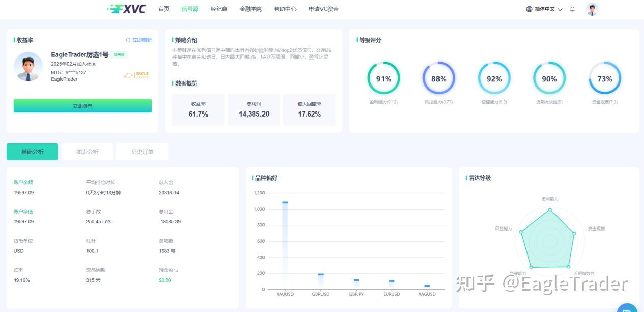Open notifications via the bell icon
Viewport: 644px width, 312px height.
572,9
